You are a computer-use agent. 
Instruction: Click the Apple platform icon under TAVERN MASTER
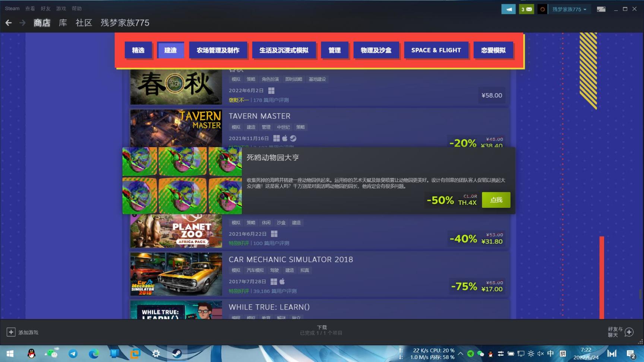(285, 138)
